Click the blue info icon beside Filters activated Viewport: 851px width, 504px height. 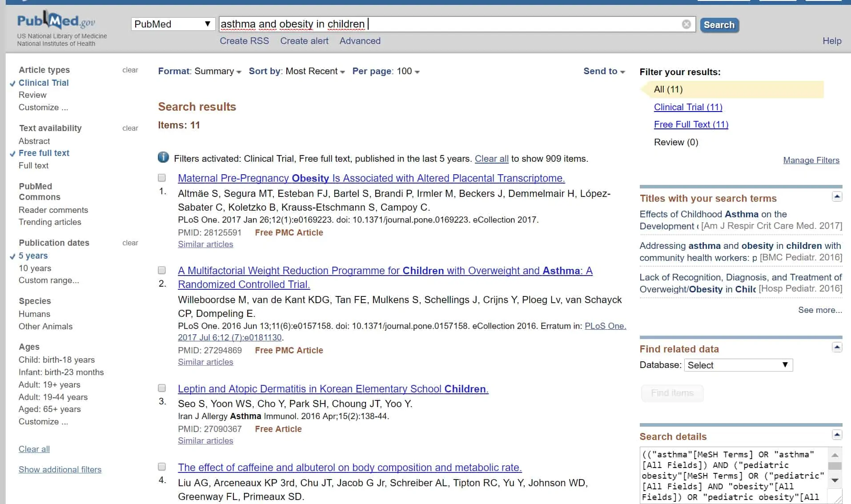163,157
